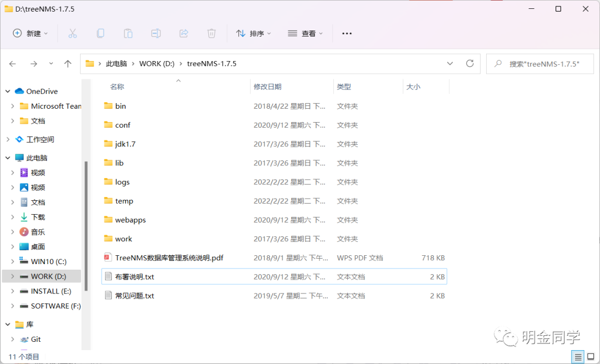Screen dimensions: 600x364
Task: Select the Cut icon in the toolbar
Action: pyautogui.click(x=73, y=33)
